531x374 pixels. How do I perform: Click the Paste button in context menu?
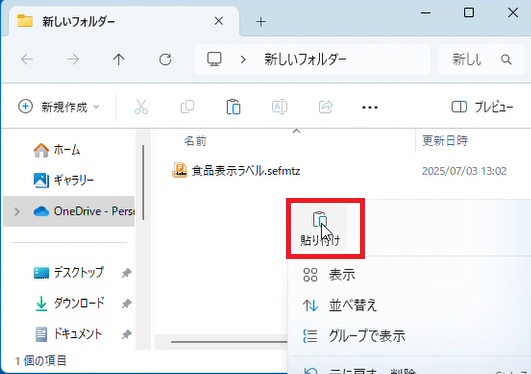point(320,228)
